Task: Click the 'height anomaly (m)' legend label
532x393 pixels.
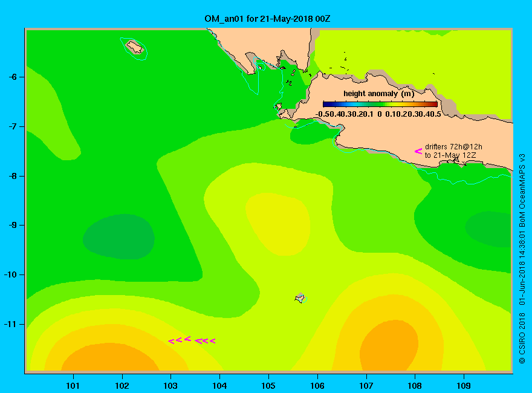Action: point(378,94)
